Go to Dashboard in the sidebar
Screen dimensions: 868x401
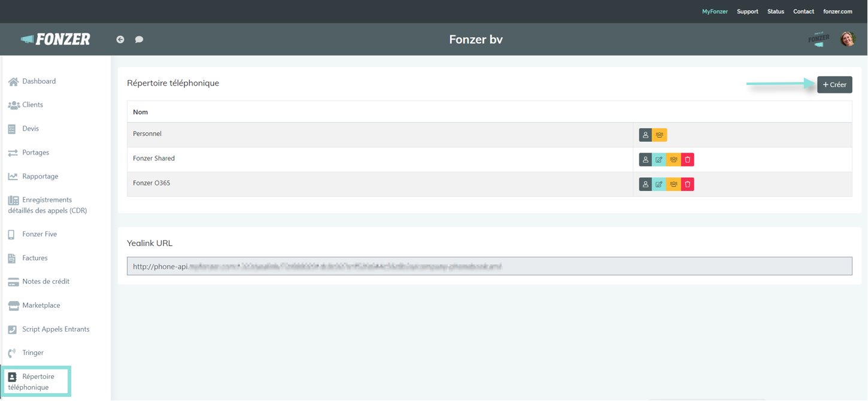click(32, 81)
